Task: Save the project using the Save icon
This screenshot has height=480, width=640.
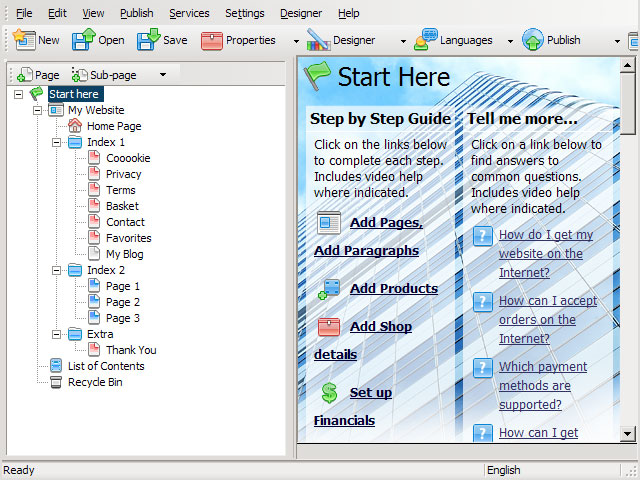Action: [x=149, y=40]
